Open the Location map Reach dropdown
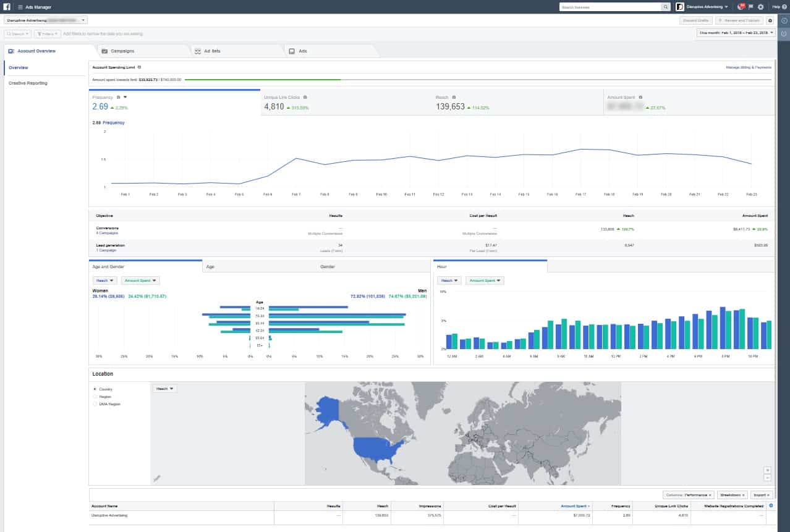Image resolution: width=790 pixels, height=532 pixels. pyautogui.click(x=165, y=389)
